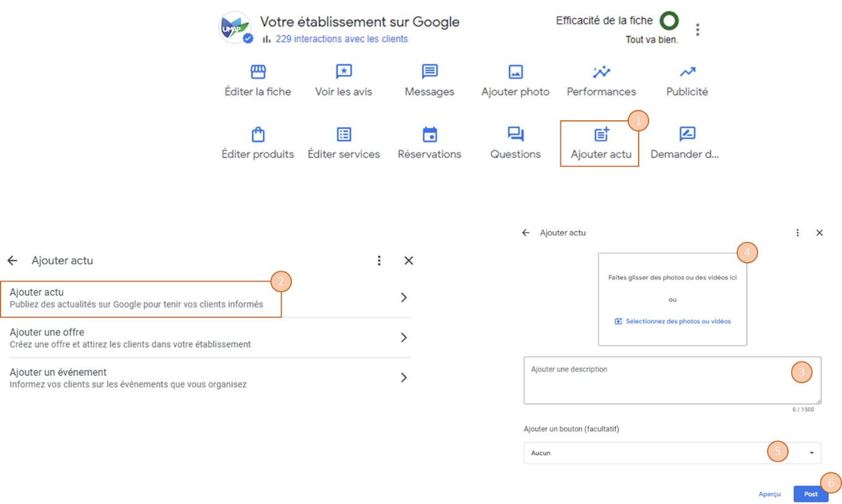Click the photo and video drop zone
842x504 pixels.
click(672, 299)
